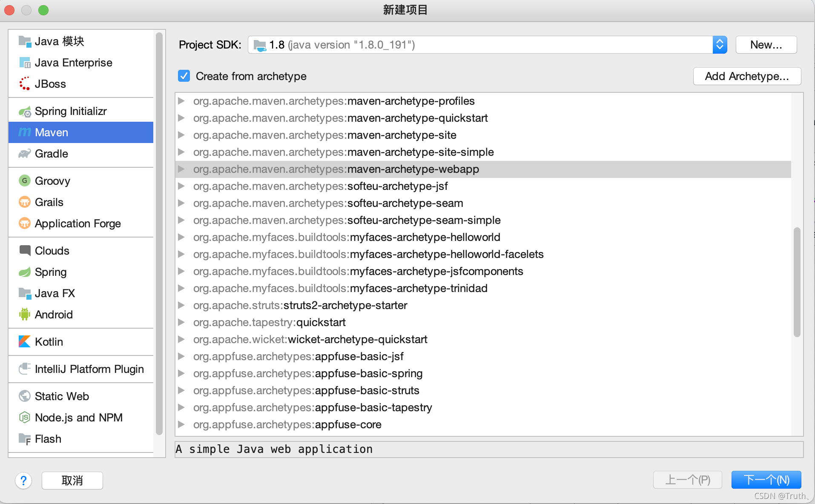Click the Spring Initializr icon

click(25, 112)
